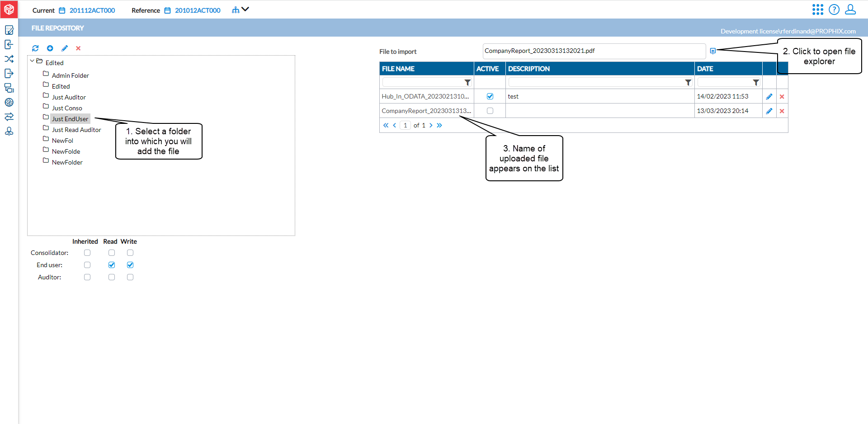Edit the Hub_In_ODATA file row
The height and width of the screenshot is (424, 868).
click(x=769, y=97)
